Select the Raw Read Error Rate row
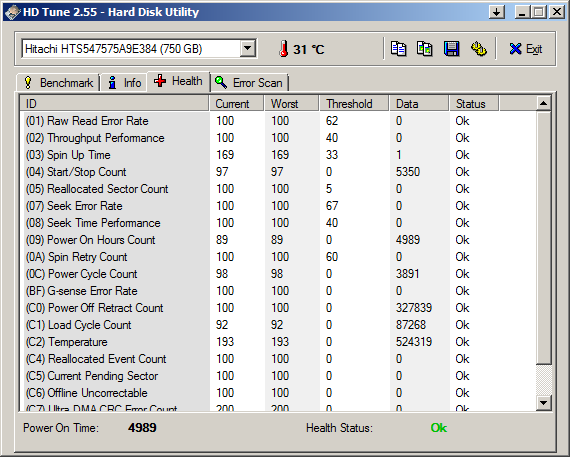 (278, 121)
